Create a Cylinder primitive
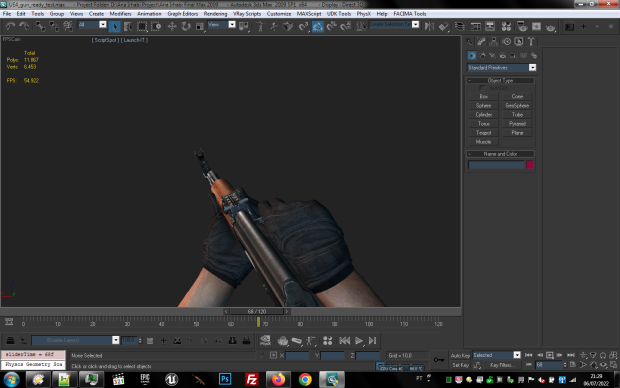This screenshot has width=620, height=388. (483, 115)
